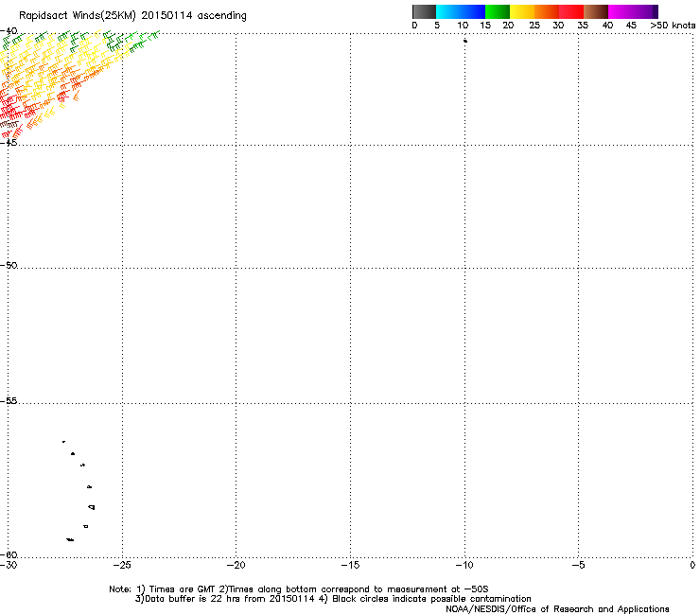Click the '-25' longitude axis label
This screenshot has height=615, width=700.
tap(122, 565)
